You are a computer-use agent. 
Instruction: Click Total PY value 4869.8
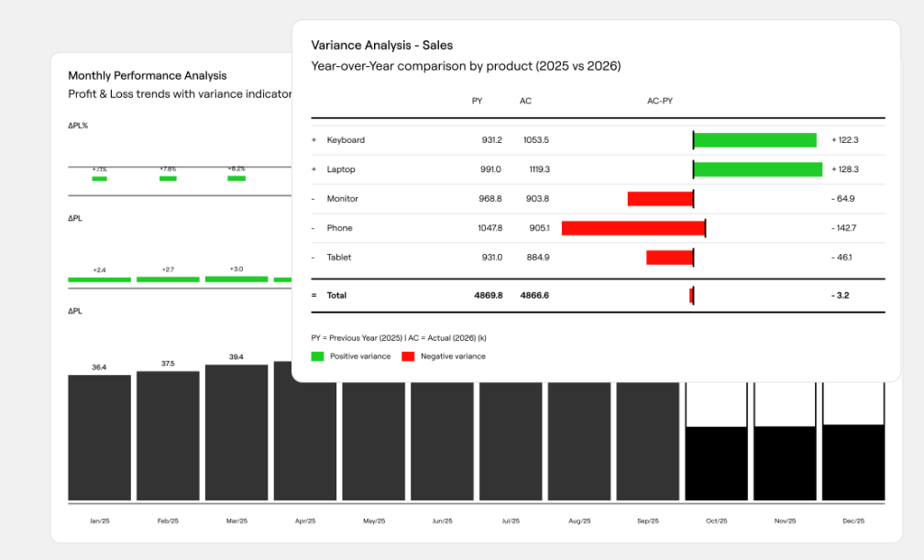tap(489, 296)
